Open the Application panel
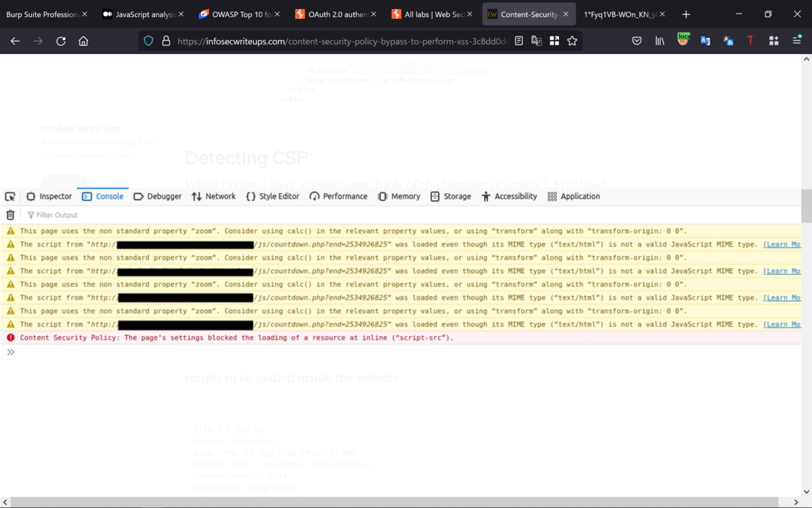This screenshot has width=812, height=508. coord(574,196)
